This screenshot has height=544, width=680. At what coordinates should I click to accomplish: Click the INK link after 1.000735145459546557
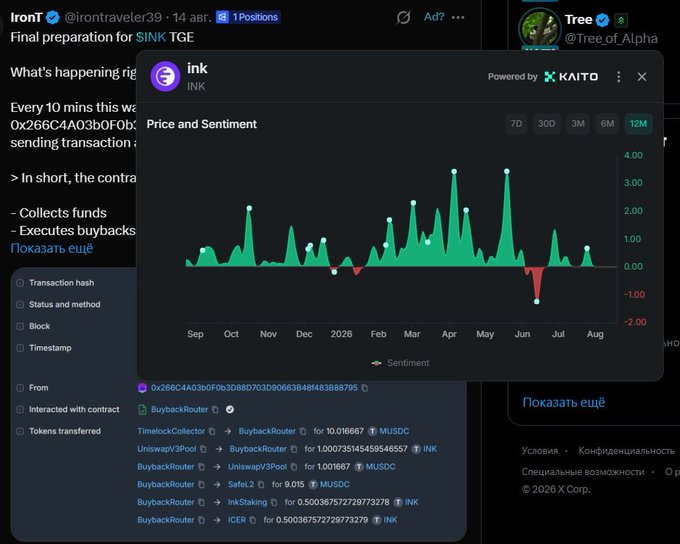[x=430, y=449]
